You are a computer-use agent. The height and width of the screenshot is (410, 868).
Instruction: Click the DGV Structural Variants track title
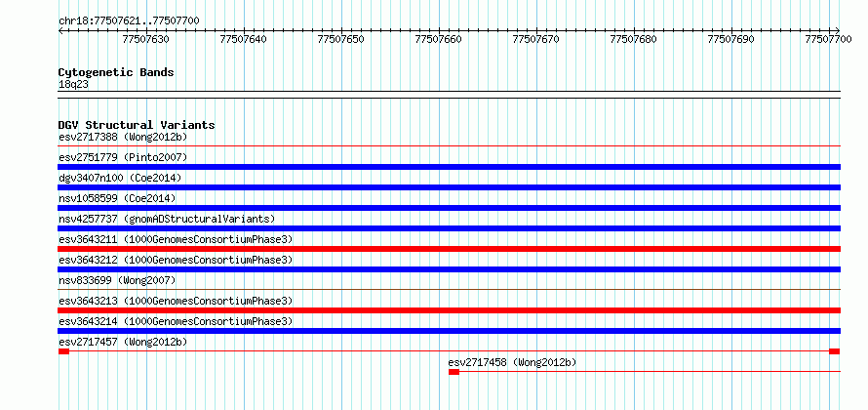pos(137,125)
